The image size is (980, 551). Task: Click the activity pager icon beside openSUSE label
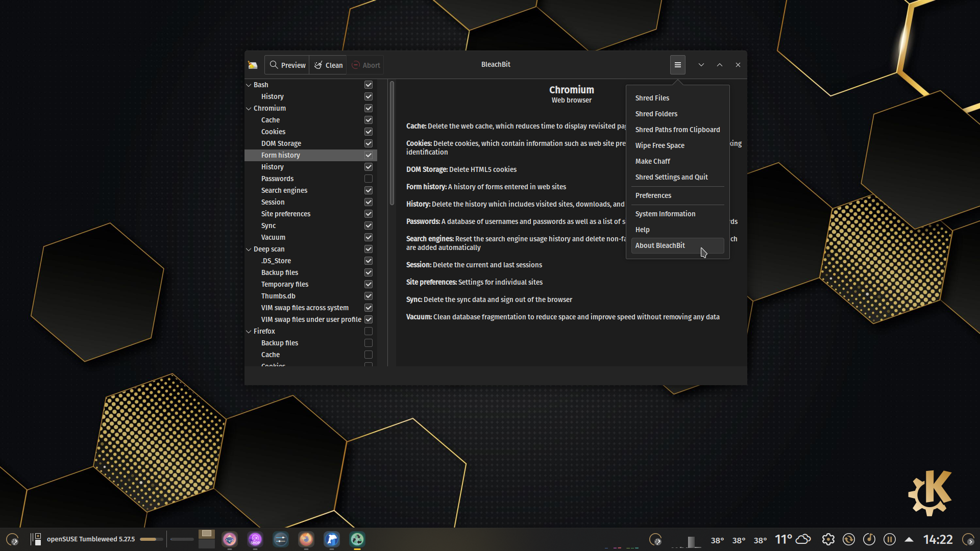pos(36,539)
